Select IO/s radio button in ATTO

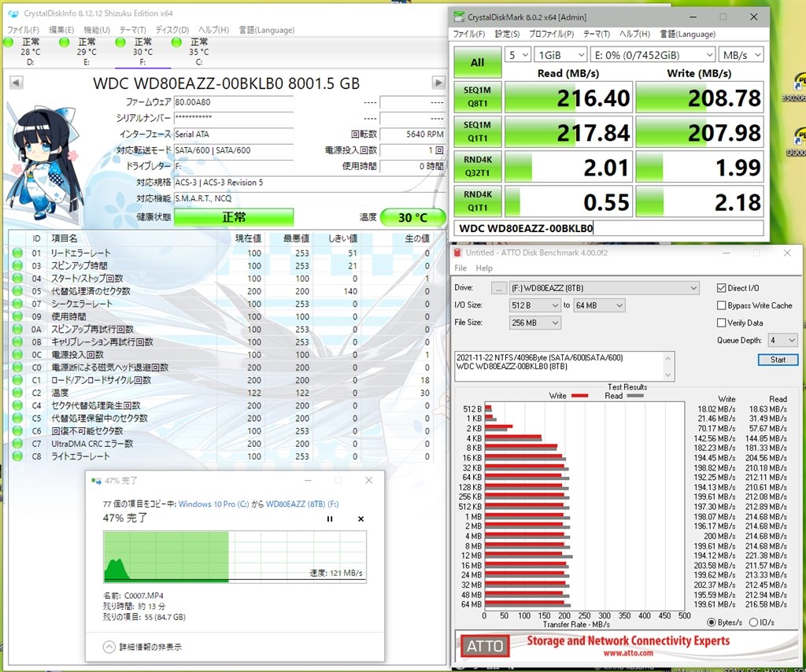pyautogui.click(x=753, y=622)
